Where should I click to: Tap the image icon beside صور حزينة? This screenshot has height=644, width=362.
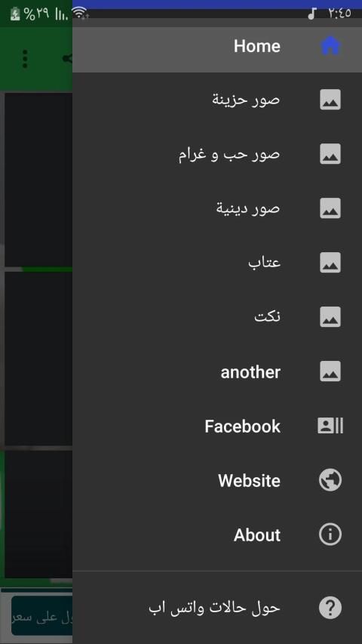pos(330,100)
